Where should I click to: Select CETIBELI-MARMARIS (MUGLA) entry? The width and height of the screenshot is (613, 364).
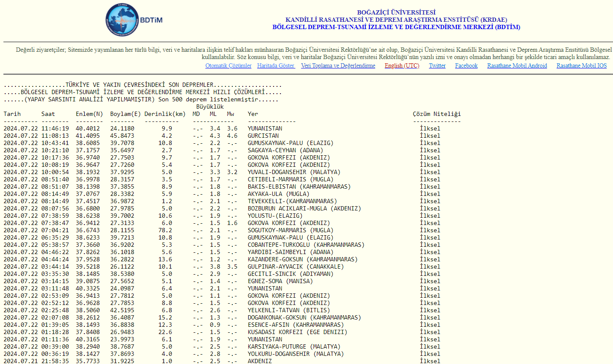coord(291,179)
